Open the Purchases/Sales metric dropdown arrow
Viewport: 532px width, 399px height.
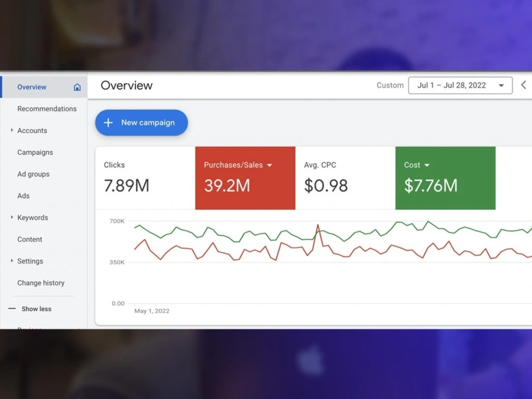pos(270,165)
